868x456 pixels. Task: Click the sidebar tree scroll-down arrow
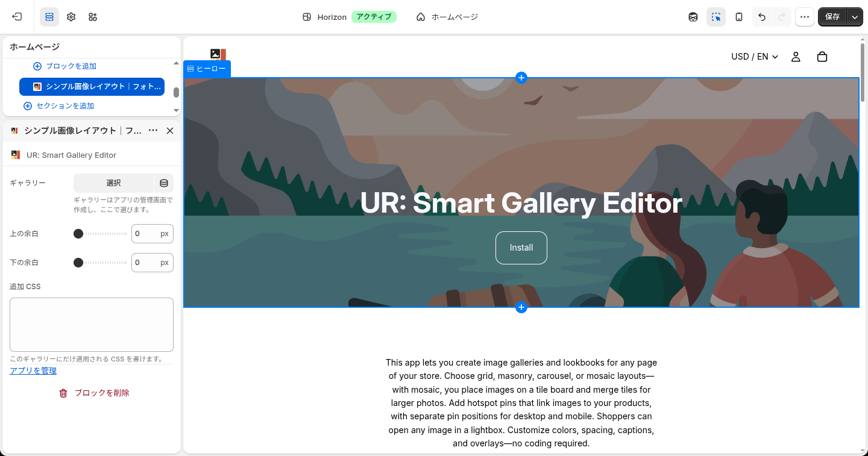click(176, 110)
